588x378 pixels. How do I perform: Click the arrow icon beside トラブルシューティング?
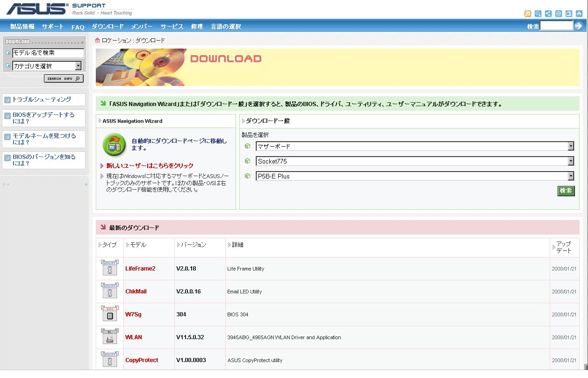tap(7, 100)
